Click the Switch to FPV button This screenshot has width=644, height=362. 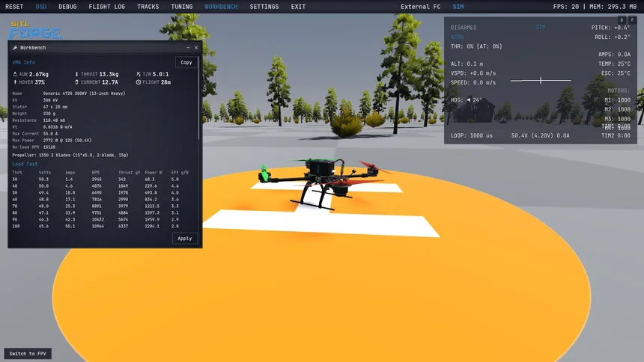(x=28, y=353)
